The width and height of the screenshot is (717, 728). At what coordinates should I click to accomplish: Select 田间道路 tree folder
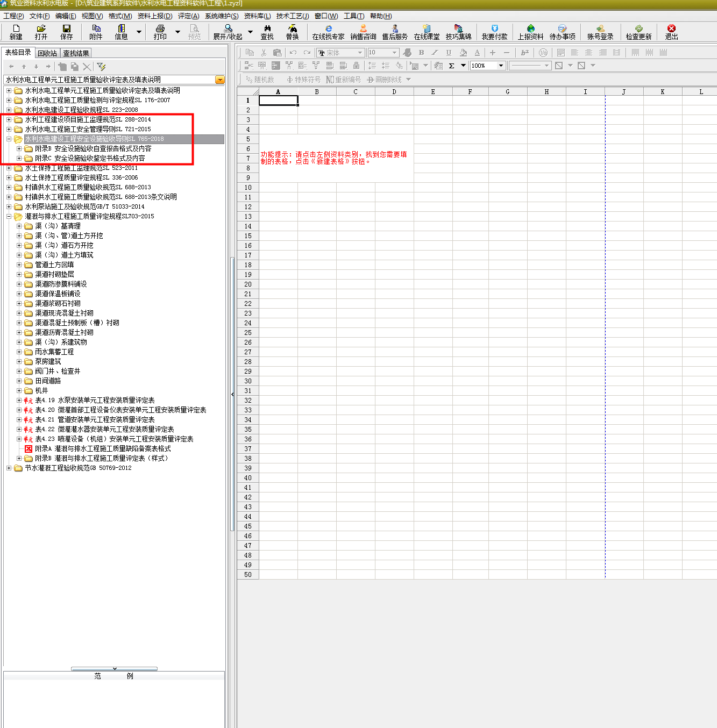pyautogui.click(x=48, y=381)
